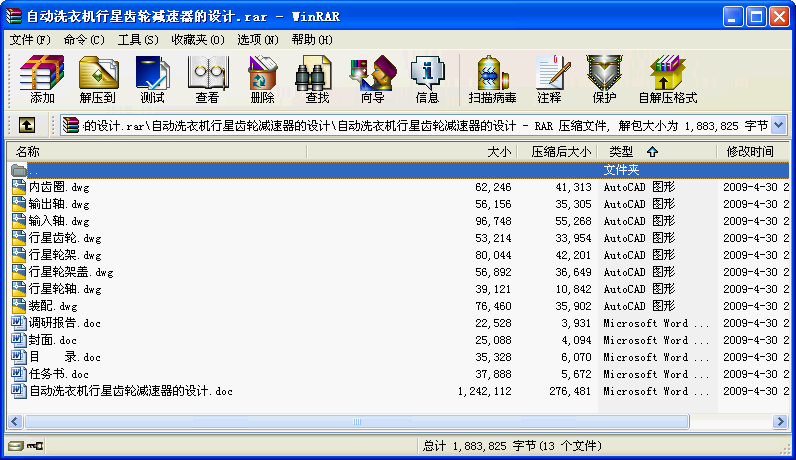The height and width of the screenshot is (460, 796).
Task: Launch the 向导 (Wizard) toolbar icon
Action: (373, 80)
